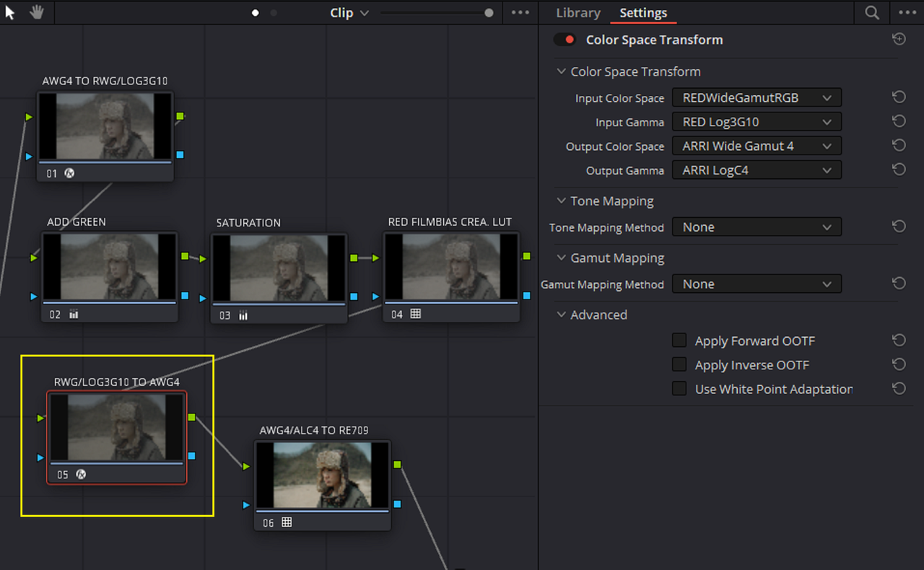Reset the Output Gamma setting
Screen dimensions: 924x570
pyautogui.click(x=899, y=170)
